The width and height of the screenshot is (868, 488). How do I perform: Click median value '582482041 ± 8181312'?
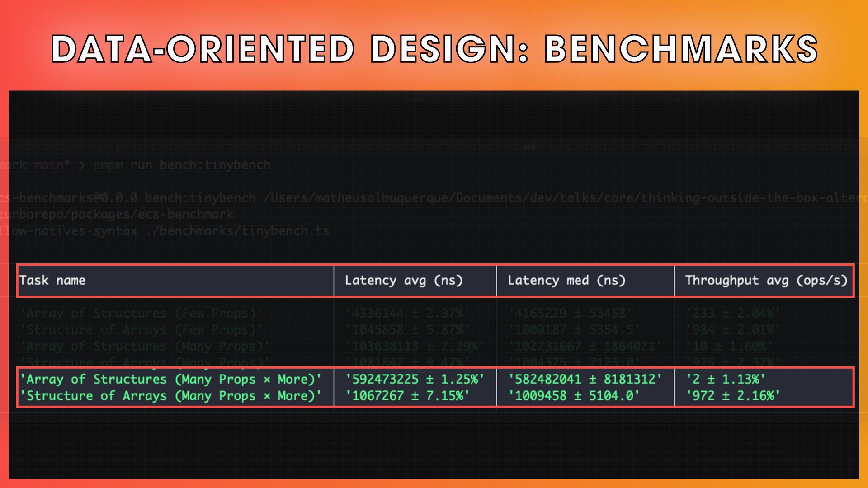[585, 379]
